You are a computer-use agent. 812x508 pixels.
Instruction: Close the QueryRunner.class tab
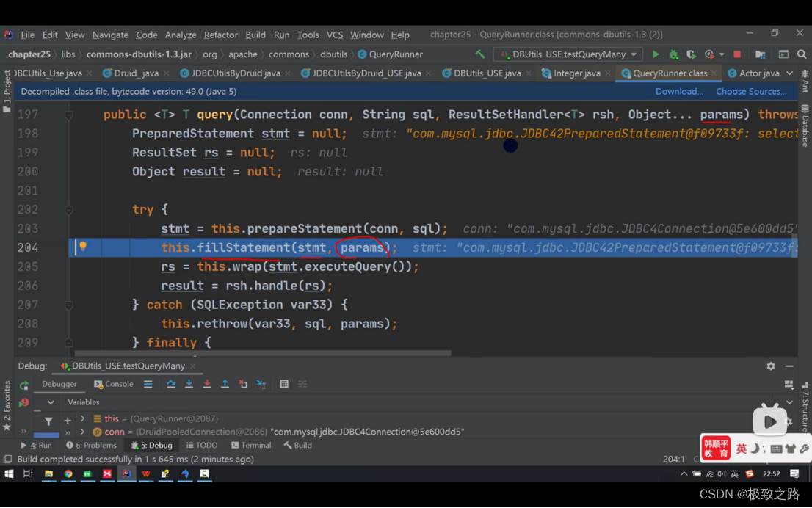click(714, 73)
